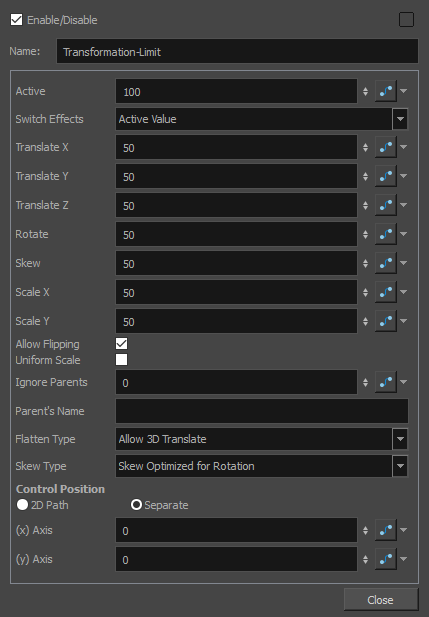Click the function curve icon for Ignore Parents

coord(386,382)
